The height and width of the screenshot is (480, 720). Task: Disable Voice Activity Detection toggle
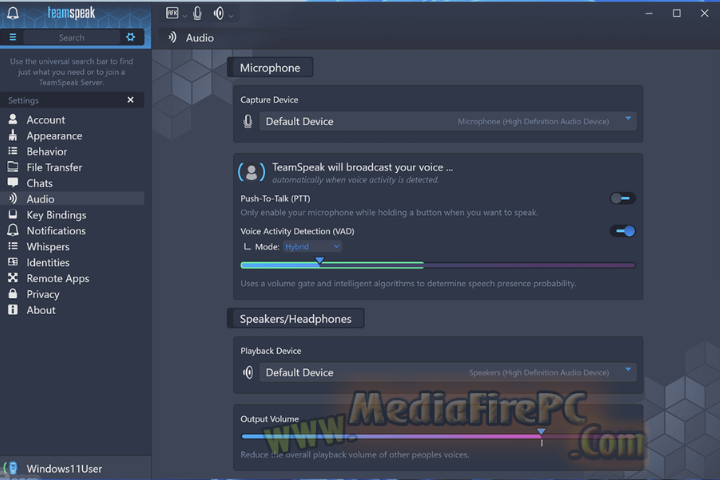[623, 231]
